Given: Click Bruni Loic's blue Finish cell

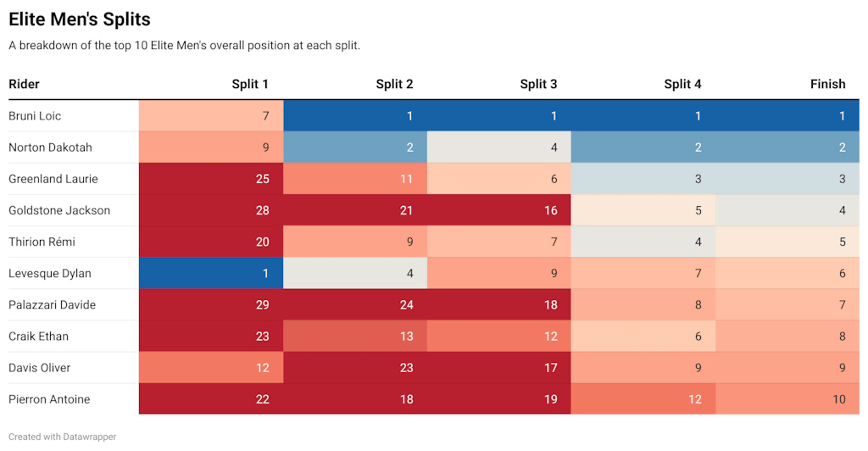Looking at the screenshot, I should pos(787,116).
